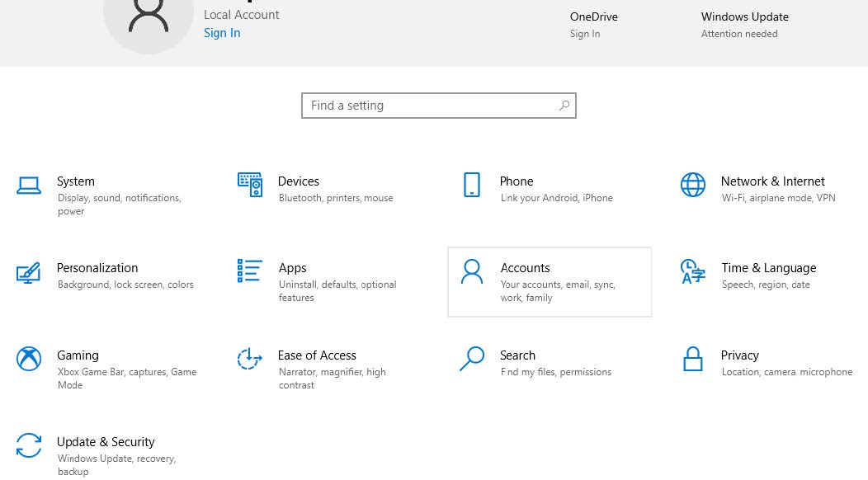Open Windows Update attention needed
Screen dimensions: 868x480
pos(744,24)
